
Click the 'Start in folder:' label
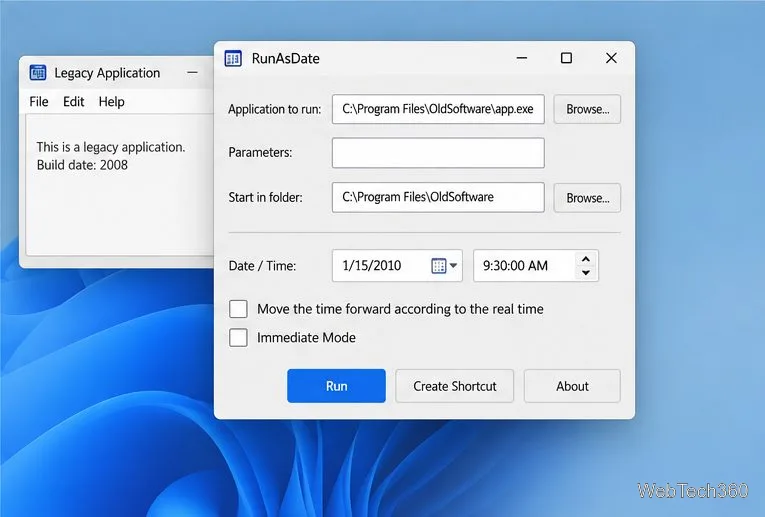tap(265, 198)
